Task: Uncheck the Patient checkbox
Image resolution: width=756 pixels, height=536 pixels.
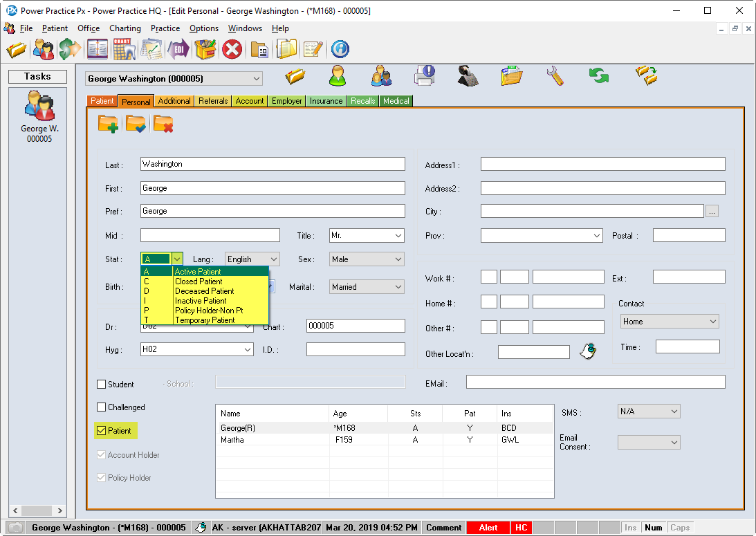Action: point(102,431)
